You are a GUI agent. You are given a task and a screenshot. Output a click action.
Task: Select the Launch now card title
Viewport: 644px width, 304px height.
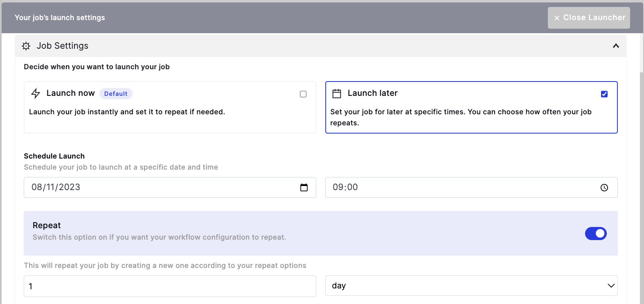pyautogui.click(x=71, y=93)
